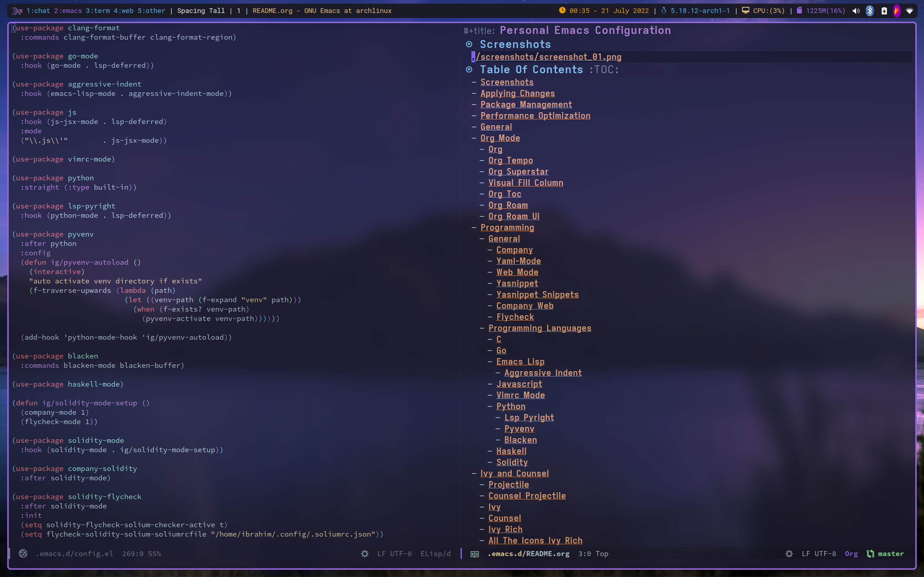Click the Org major mode label in modeline
This screenshot has height=577, width=924.
pos(851,553)
